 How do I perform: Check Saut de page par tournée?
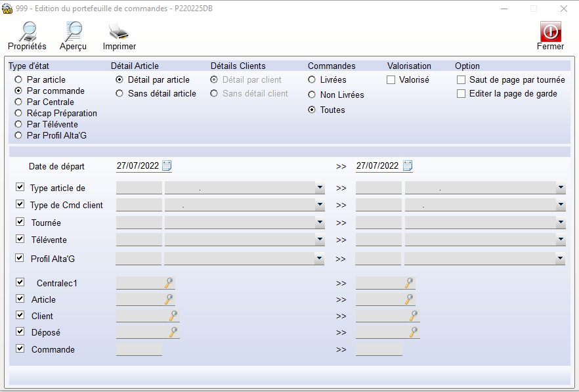(x=461, y=79)
